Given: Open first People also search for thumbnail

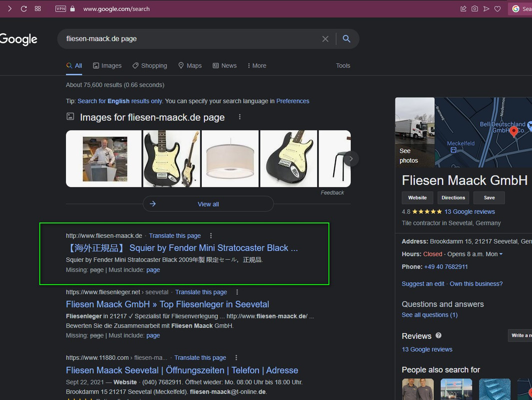Looking at the screenshot, I should 418,389.
